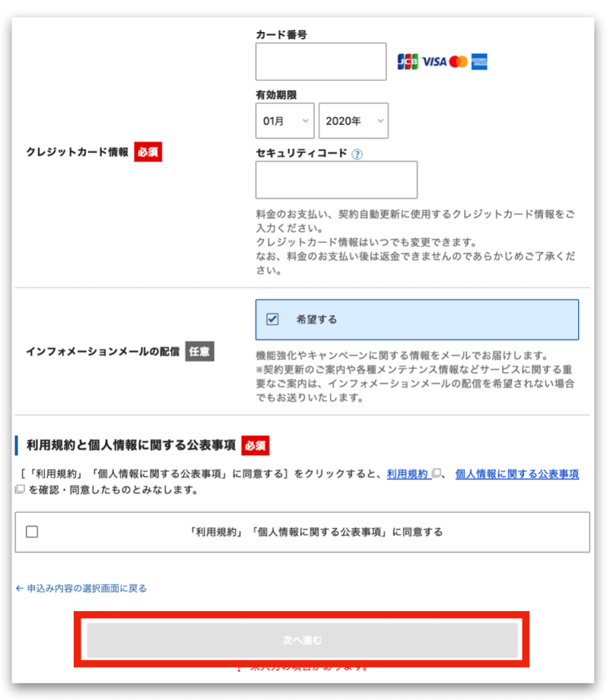This screenshot has height=700, width=610.
Task: Open the 利用規約 link
Action: tap(408, 474)
